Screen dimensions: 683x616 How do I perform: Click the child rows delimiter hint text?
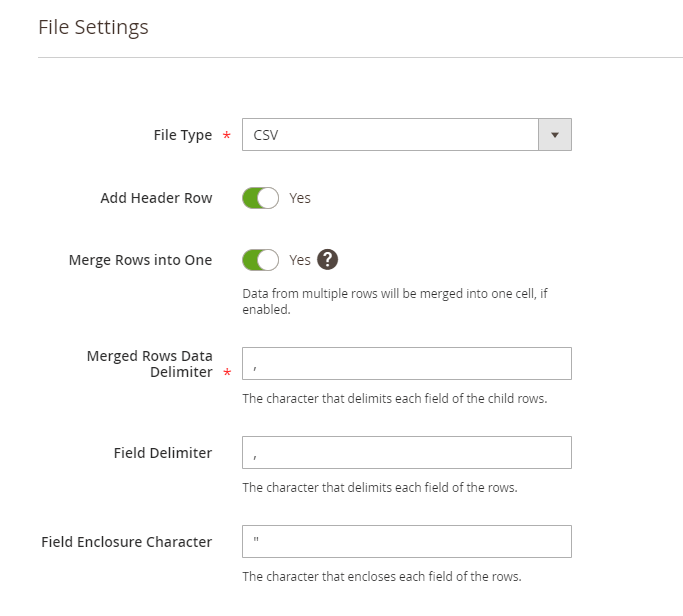[394, 398]
